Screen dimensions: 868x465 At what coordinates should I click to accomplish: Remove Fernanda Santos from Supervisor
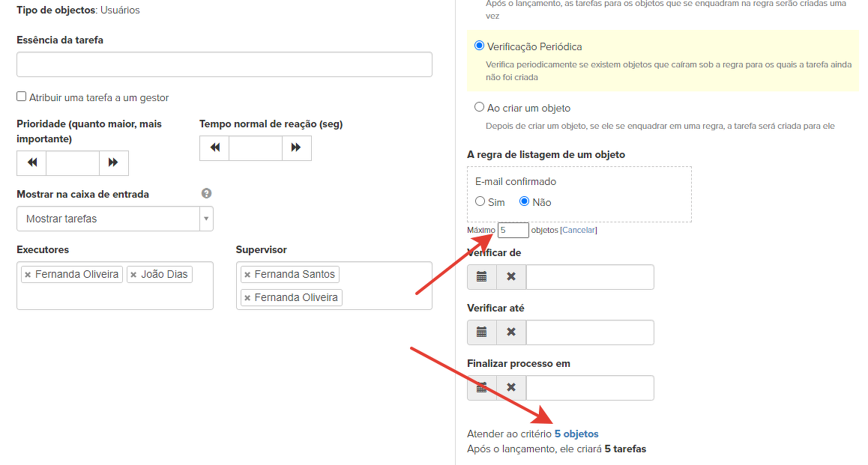[x=247, y=275]
